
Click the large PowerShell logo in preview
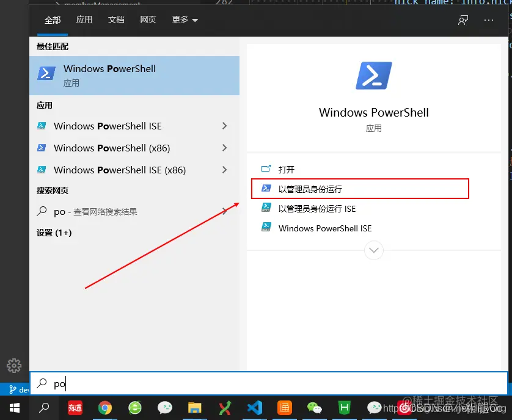pyautogui.click(x=373, y=75)
